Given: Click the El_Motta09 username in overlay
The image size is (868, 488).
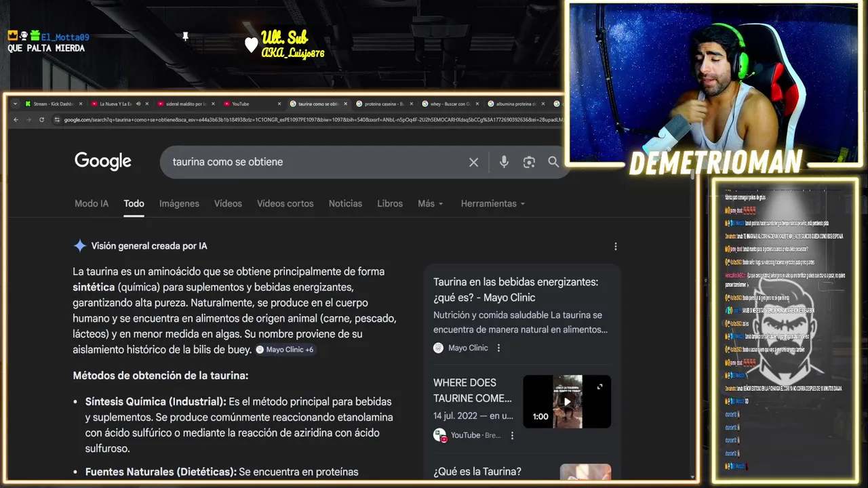Looking at the screenshot, I should [x=65, y=37].
